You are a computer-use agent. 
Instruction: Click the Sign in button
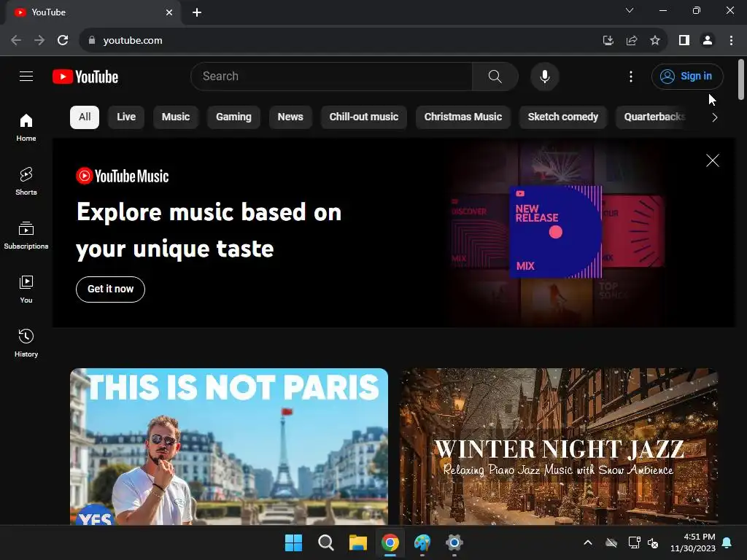687,76
